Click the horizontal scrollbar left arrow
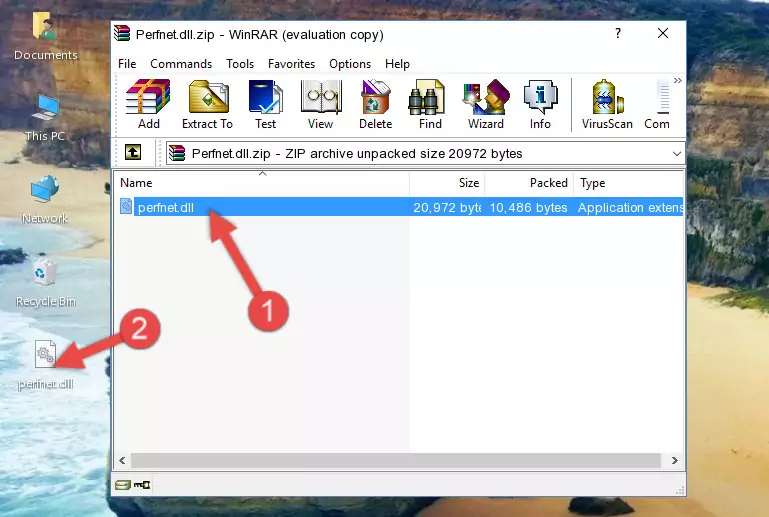 (123, 461)
